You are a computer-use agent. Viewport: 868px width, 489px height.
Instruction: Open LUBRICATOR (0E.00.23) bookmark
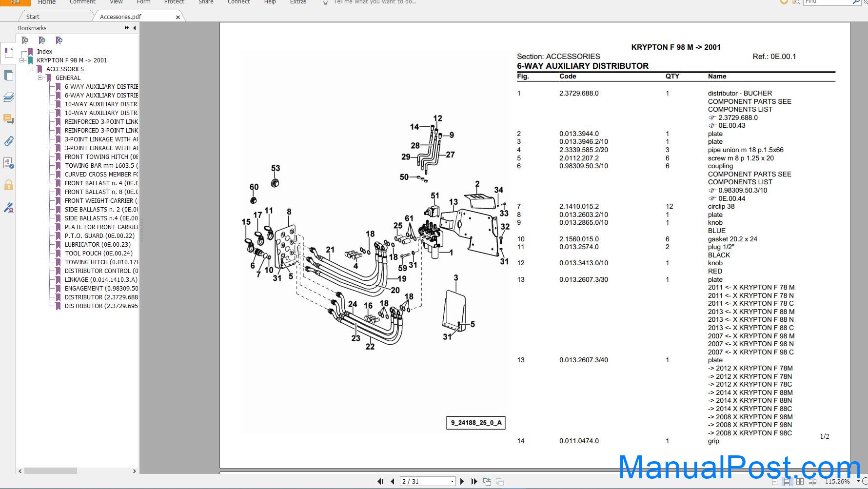[x=98, y=245]
